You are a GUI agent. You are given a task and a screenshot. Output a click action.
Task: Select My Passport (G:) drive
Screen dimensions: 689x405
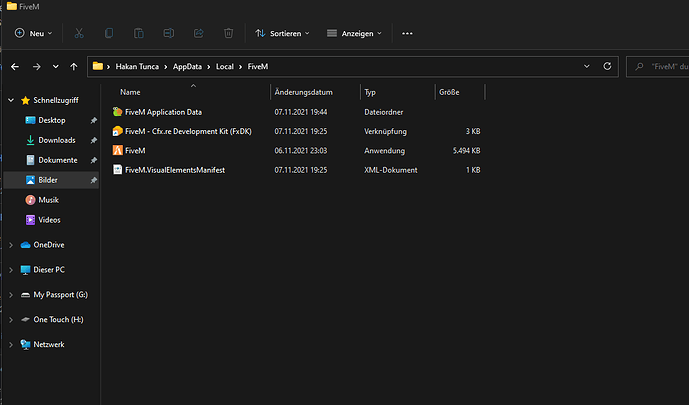click(60, 295)
